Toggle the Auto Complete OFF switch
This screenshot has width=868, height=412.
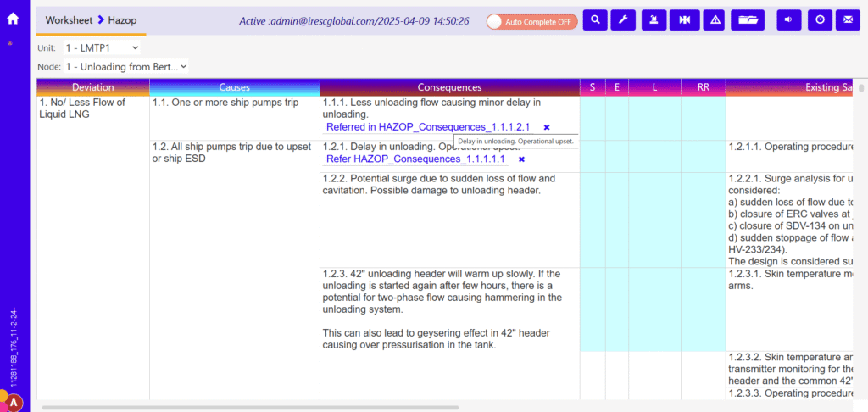tap(531, 21)
